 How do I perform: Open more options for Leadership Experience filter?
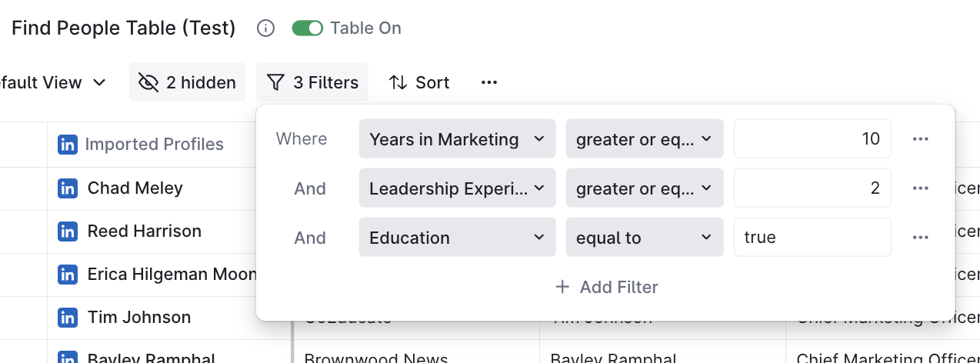pos(921,188)
